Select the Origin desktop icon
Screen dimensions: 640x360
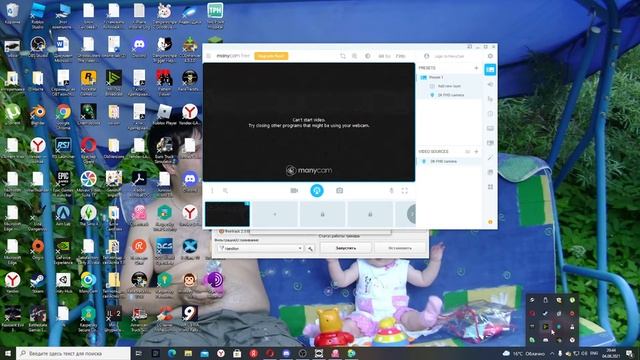(x=38, y=249)
